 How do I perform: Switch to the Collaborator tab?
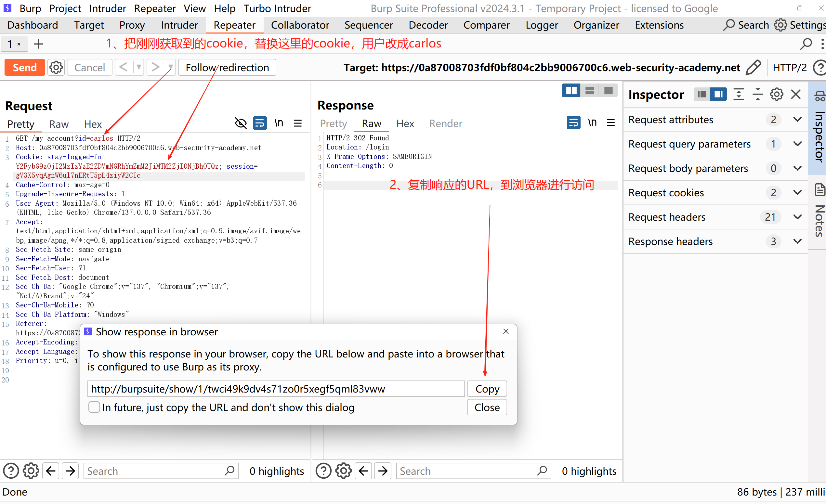(x=300, y=25)
